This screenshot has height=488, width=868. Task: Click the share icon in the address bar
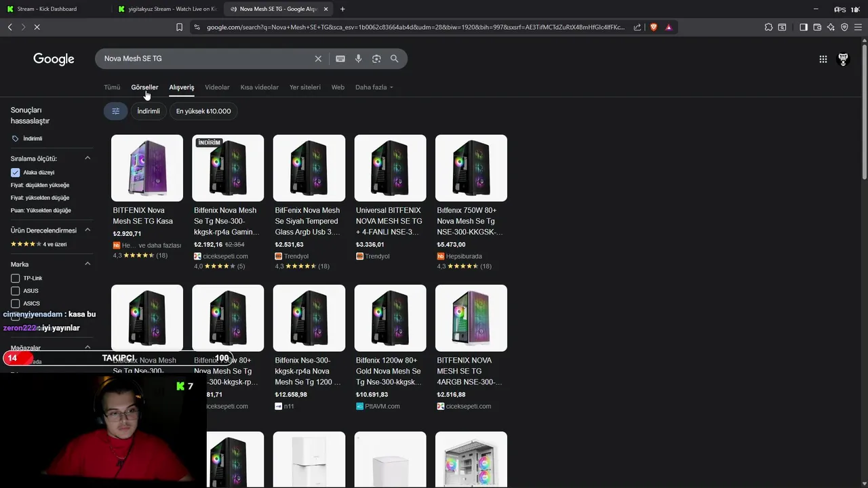pos(637,27)
